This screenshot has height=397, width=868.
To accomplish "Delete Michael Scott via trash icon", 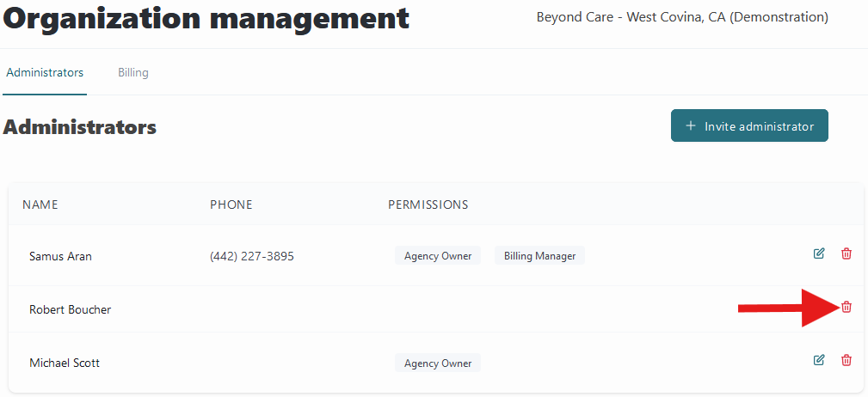I will (x=846, y=360).
